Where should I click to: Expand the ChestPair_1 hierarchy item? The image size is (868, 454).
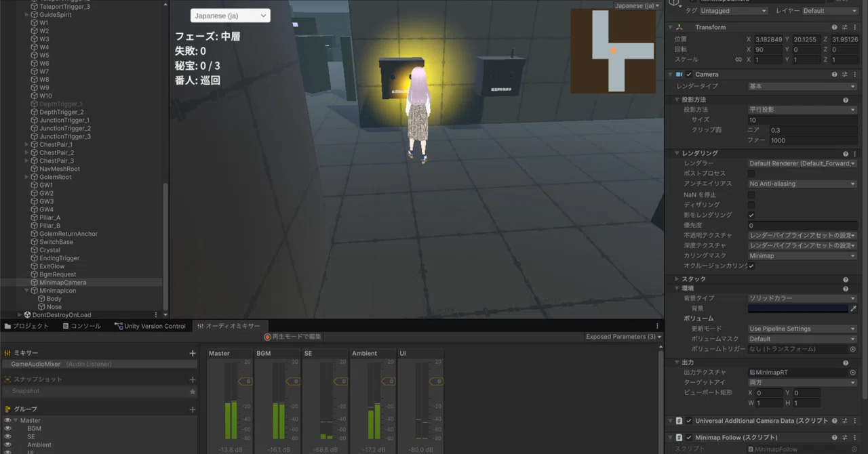[x=27, y=145]
